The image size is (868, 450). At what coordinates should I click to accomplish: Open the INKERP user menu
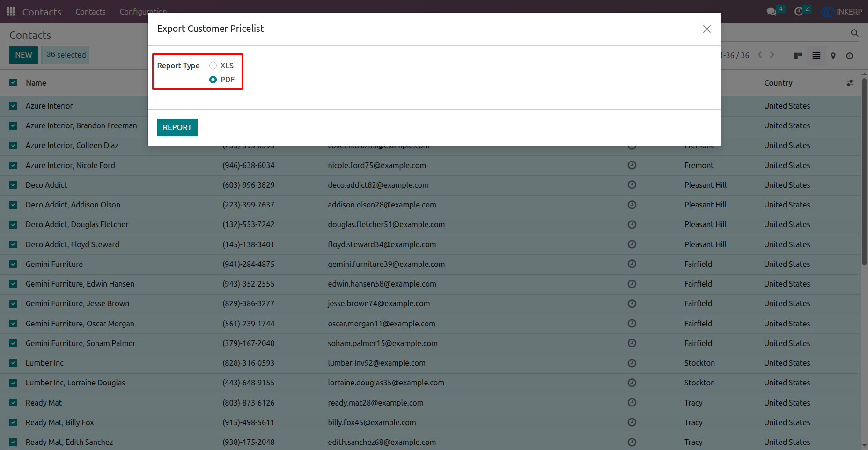pyautogui.click(x=842, y=12)
